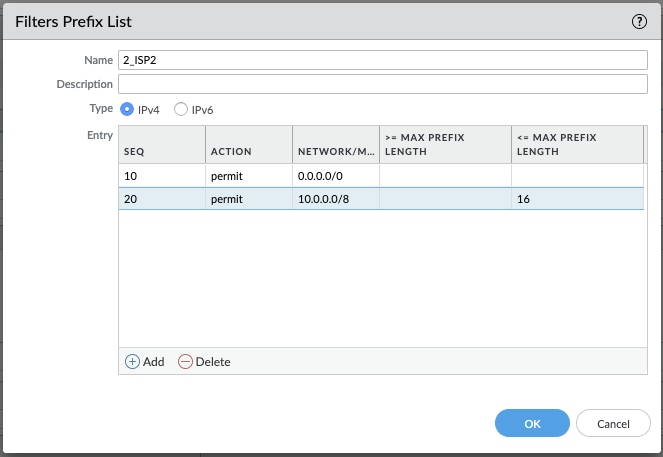Select the sequence 20 entry row
Screen dimensions: 663x457
coord(162,199)
